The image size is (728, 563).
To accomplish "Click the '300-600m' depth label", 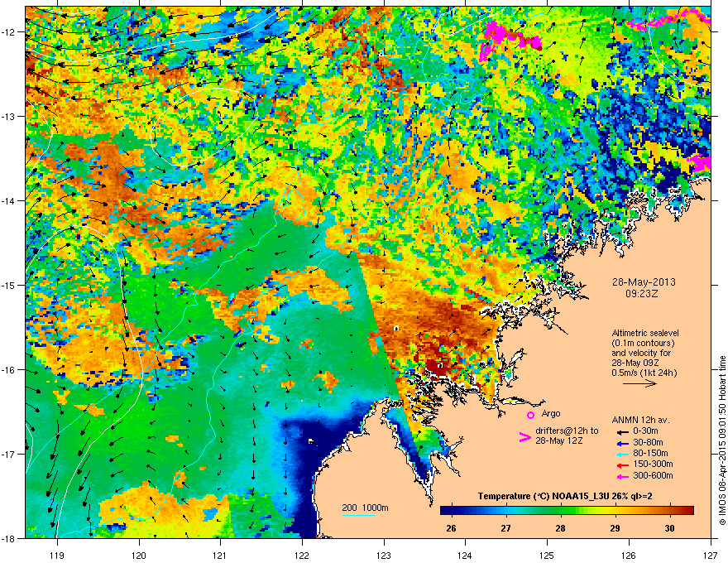I will tap(653, 476).
